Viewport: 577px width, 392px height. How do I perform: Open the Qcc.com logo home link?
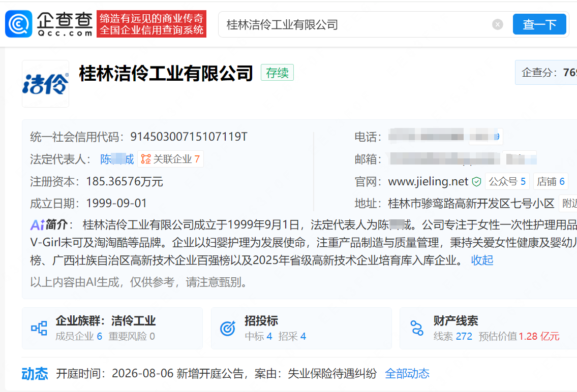pyautogui.click(x=49, y=24)
